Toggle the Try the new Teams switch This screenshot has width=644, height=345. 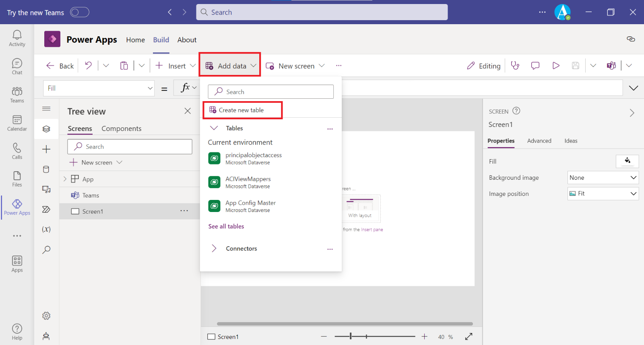pos(79,12)
